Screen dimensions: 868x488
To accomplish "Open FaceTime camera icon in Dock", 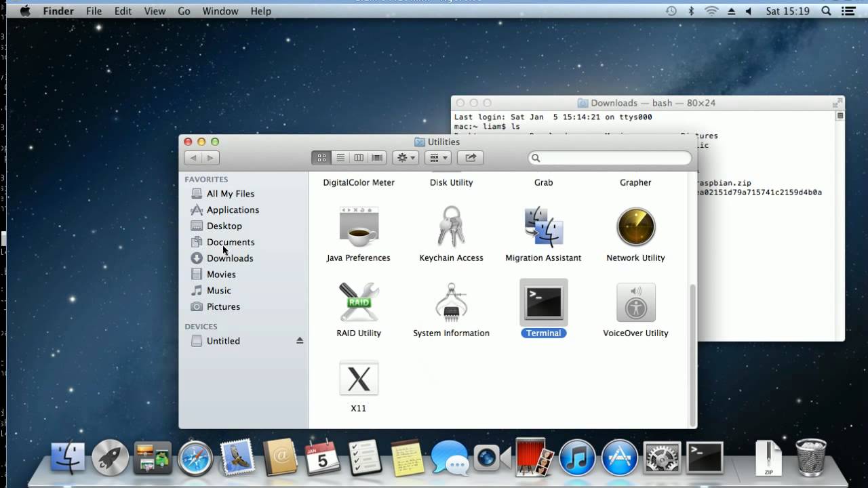I will coord(492,458).
